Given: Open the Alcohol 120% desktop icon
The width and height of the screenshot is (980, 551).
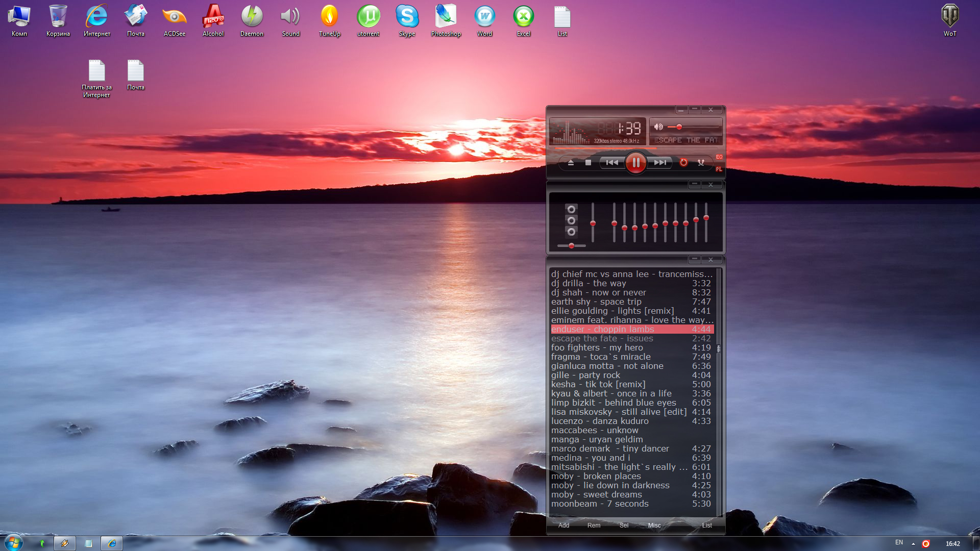Looking at the screenshot, I should [213, 21].
